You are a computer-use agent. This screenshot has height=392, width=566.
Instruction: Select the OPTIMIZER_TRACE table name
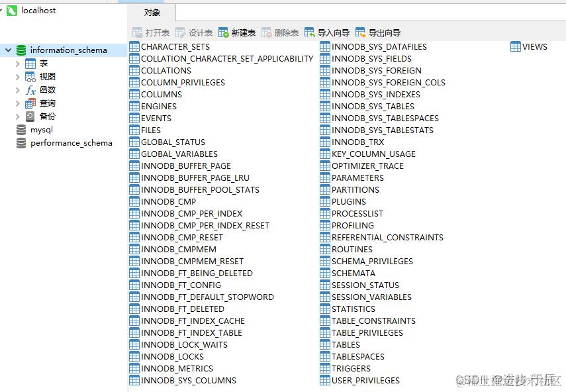pyautogui.click(x=367, y=166)
